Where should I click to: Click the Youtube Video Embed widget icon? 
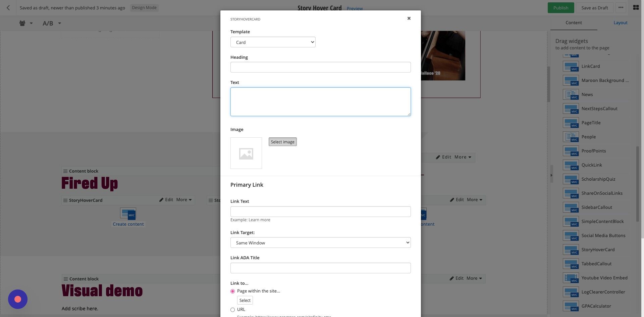click(x=571, y=278)
